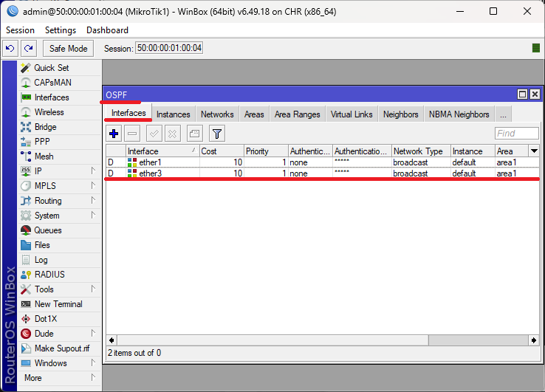Image resolution: width=545 pixels, height=392 pixels.
Task: Click the Disable X toolbar button
Action: tap(172, 134)
